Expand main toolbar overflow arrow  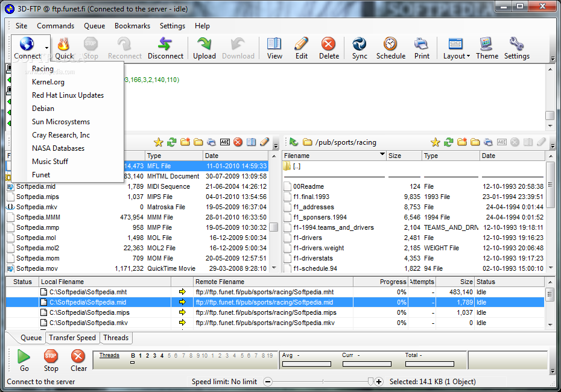(x=553, y=58)
